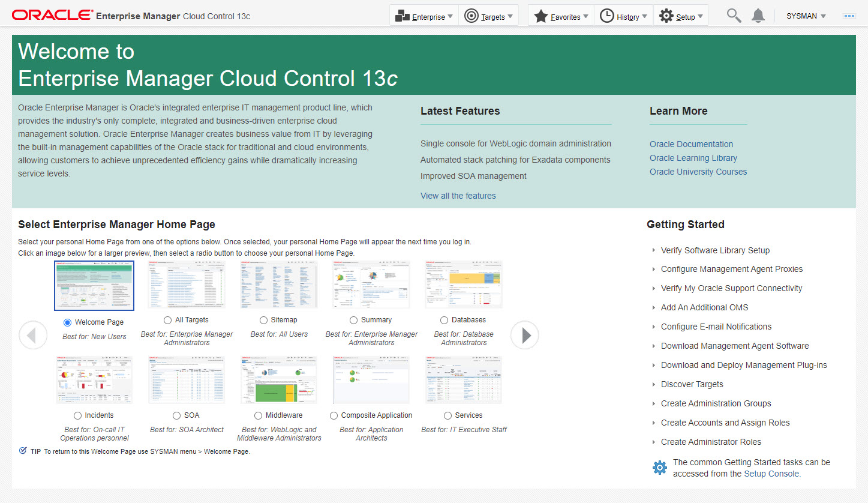Expand Configure E-mail Notifications
The image size is (868, 503).
pyautogui.click(x=654, y=327)
